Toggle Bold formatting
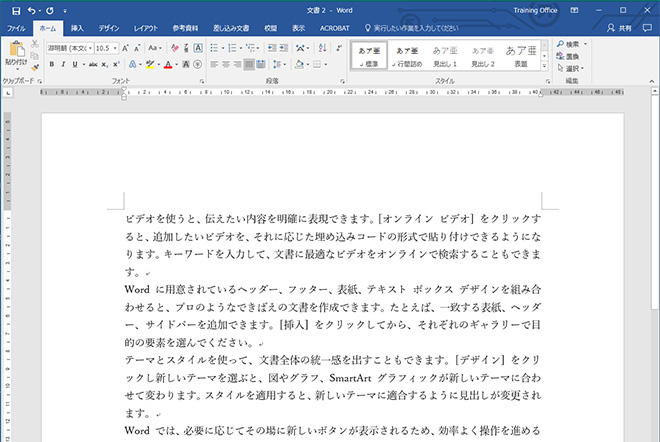 [51, 64]
